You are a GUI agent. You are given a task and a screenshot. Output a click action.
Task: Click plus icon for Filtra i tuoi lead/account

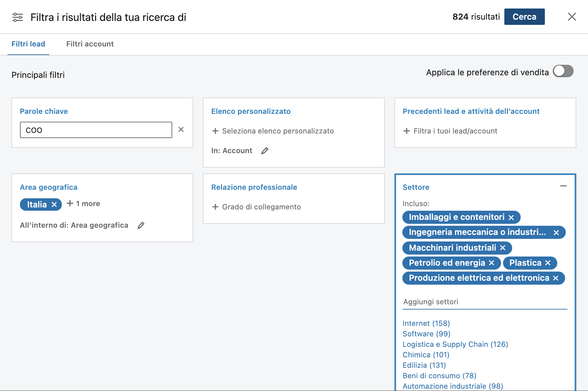(x=407, y=131)
